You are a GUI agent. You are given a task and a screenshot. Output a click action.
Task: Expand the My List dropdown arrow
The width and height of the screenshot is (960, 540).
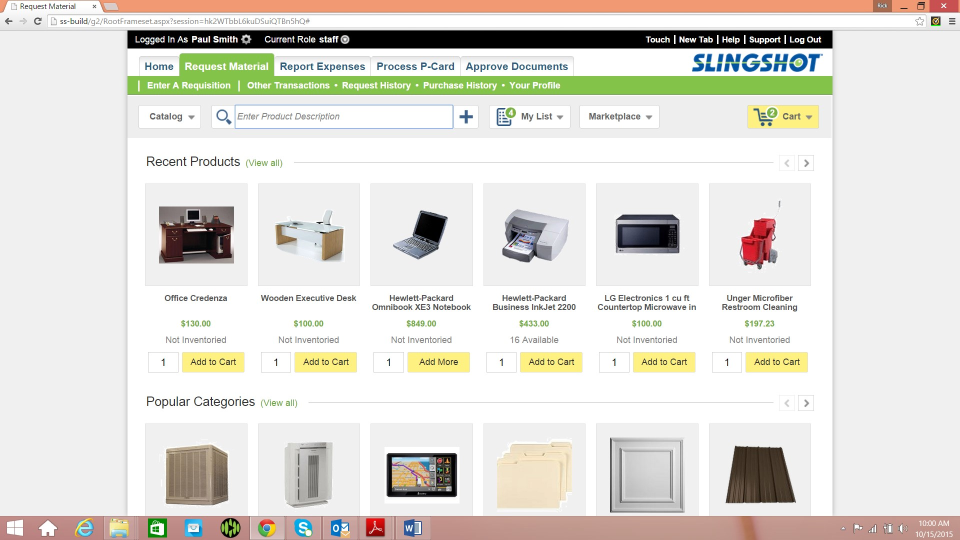(x=560, y=117)
